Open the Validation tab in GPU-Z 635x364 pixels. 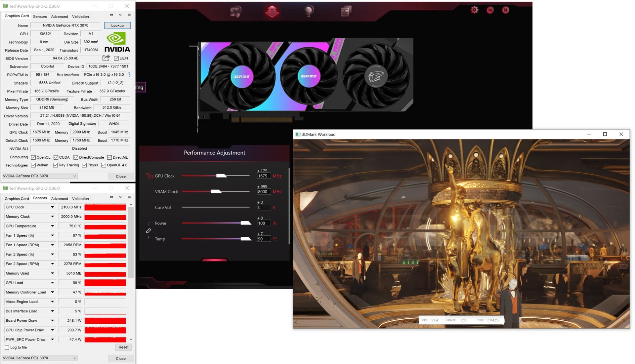pyautogui.click(x=80, y=16)
